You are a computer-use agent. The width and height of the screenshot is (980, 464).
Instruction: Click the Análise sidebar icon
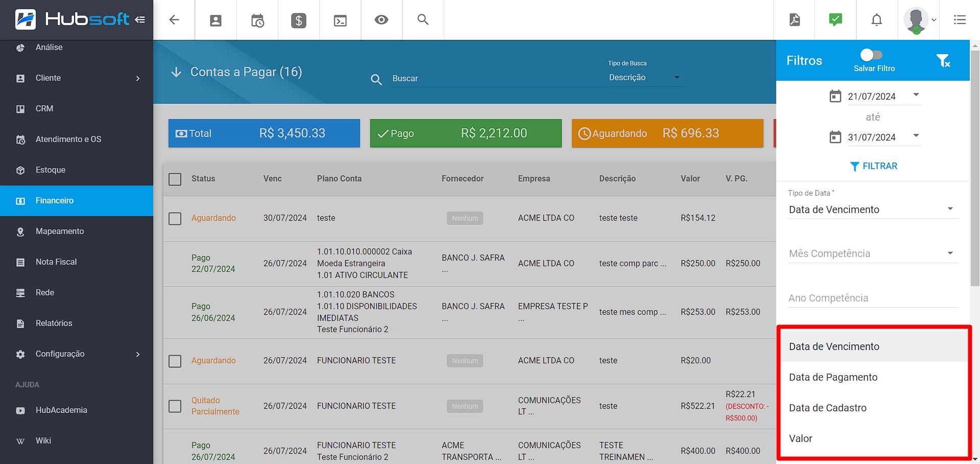[x=20, y=48]
